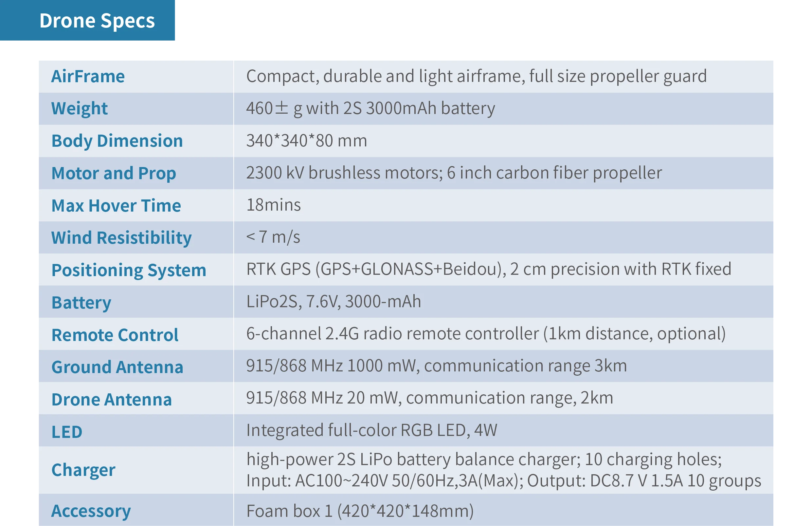This screenshot has height=526, width=812.
Task: Click the Ground Antenna label
Action: [117, 367]
